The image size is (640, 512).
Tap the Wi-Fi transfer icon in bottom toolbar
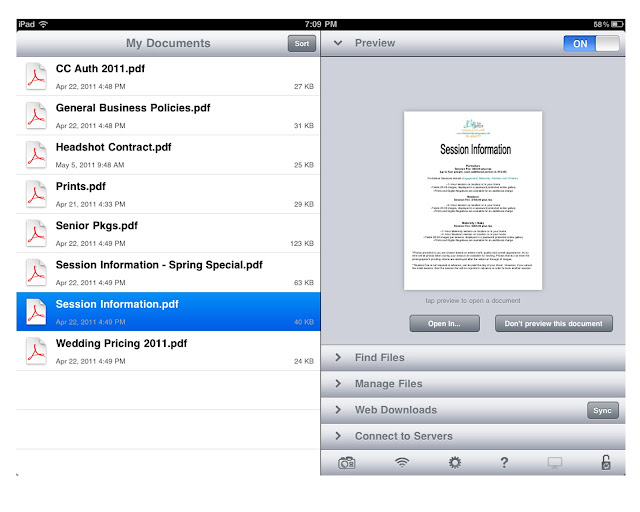click(x=402, y=463)
